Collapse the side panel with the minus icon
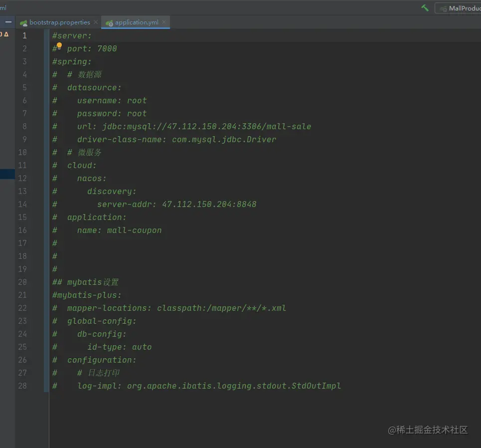The image size is (481, 448). click(8, 22)
